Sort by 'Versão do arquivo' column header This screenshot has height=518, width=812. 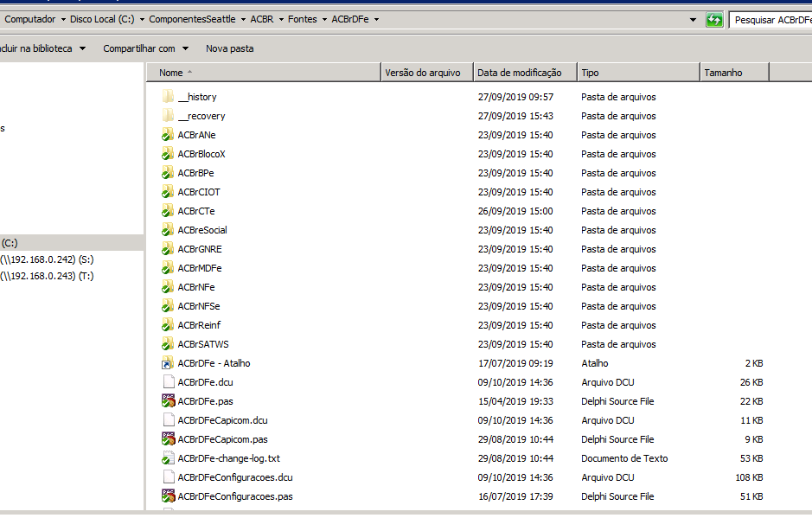(x=427, y=73)
